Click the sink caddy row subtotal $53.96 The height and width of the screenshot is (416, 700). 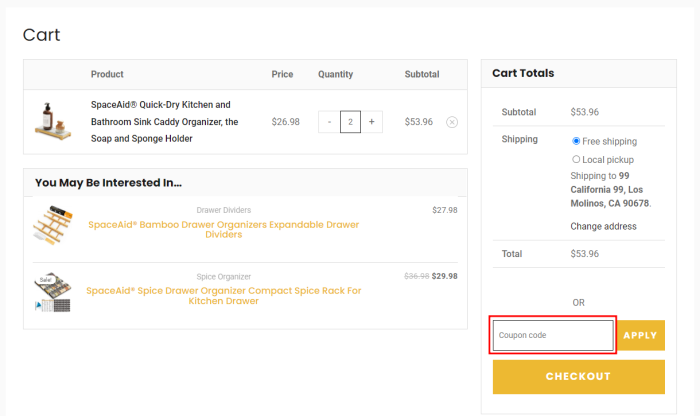coord(419,122)
